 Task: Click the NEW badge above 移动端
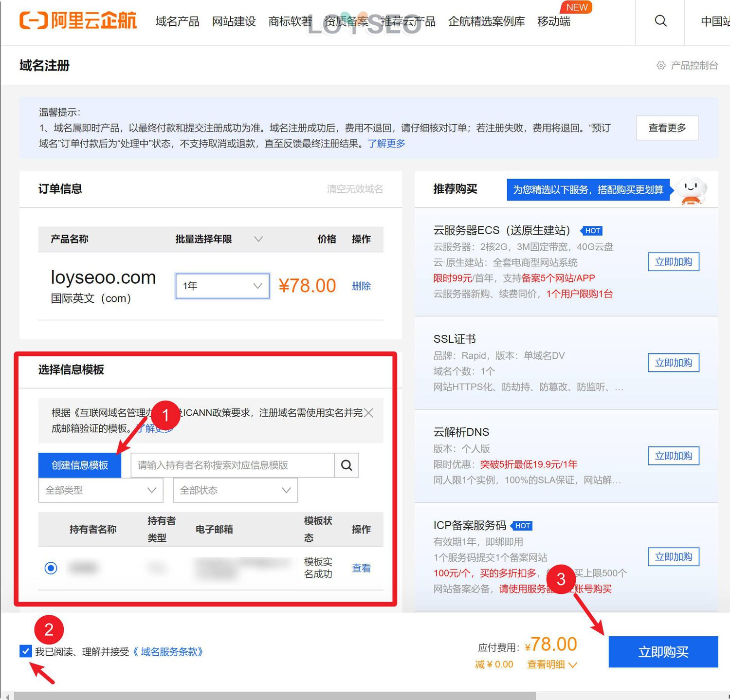(x=577, y=7)
